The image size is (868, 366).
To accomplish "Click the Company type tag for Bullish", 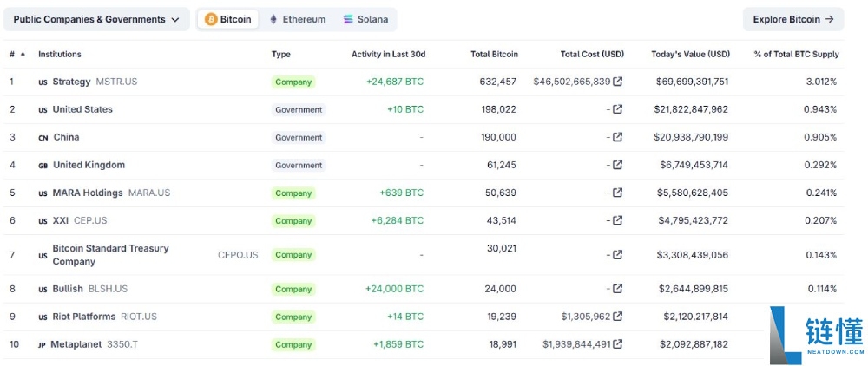I will [293, 289].
